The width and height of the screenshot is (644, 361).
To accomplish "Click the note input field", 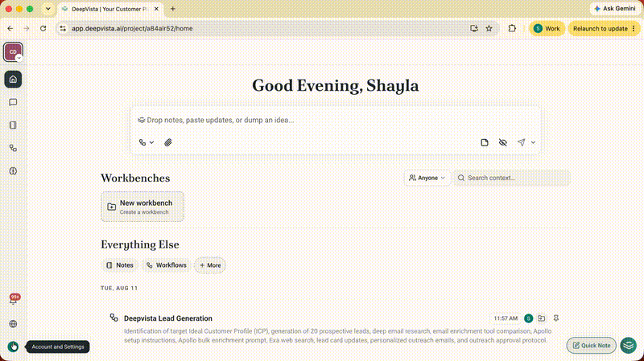I will coord(335,120).
